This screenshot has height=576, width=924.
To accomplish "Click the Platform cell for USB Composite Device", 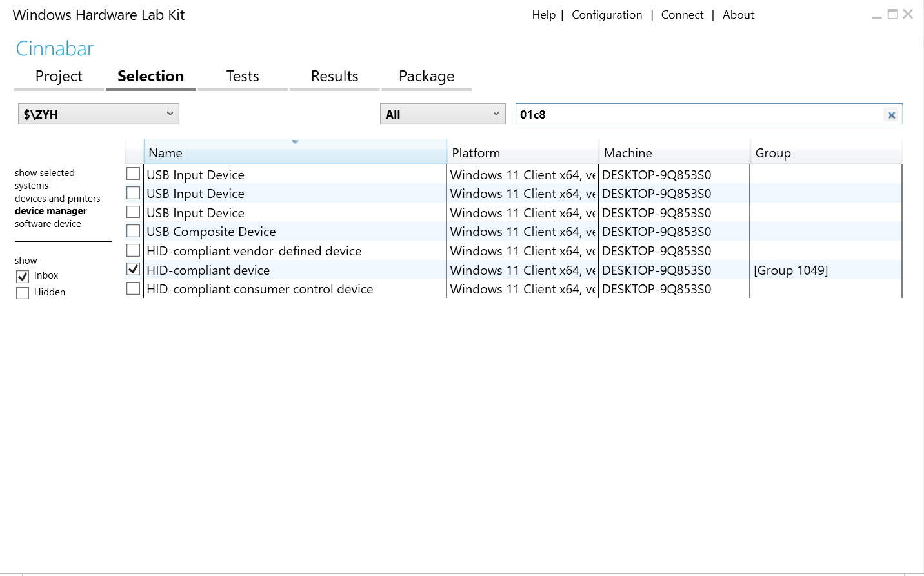I will click(523, 232).
